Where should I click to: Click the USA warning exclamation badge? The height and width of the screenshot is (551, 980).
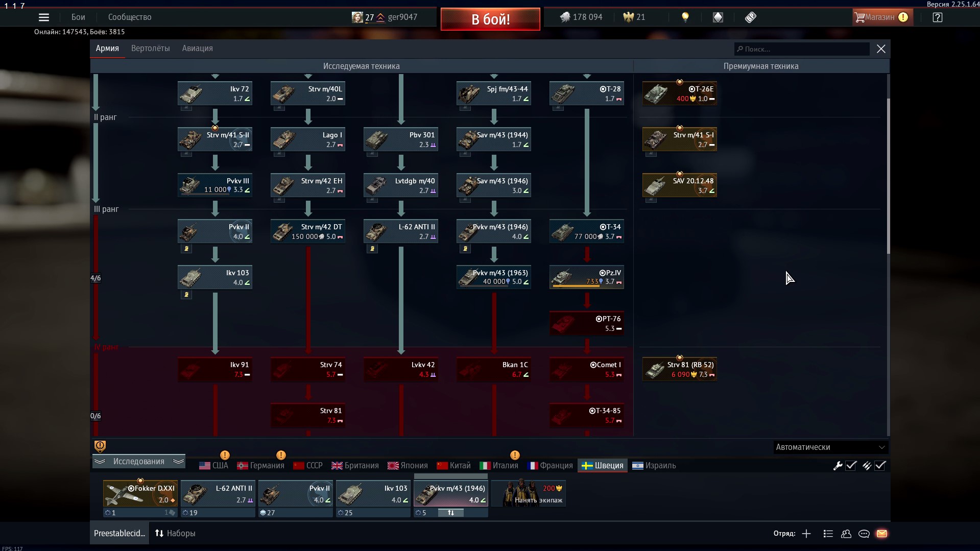click(x=225, y=455)
